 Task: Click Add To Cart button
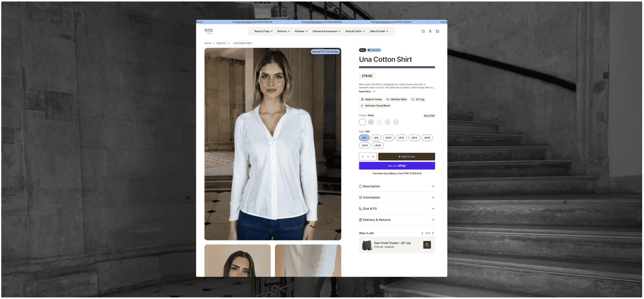pyautogui.click(x=407, y=157)
